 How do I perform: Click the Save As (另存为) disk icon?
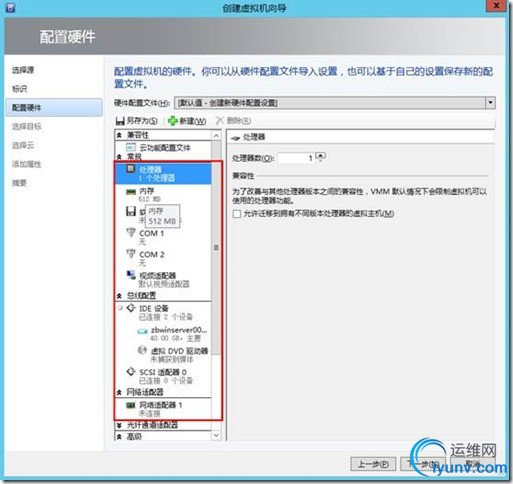pos(120,121)
